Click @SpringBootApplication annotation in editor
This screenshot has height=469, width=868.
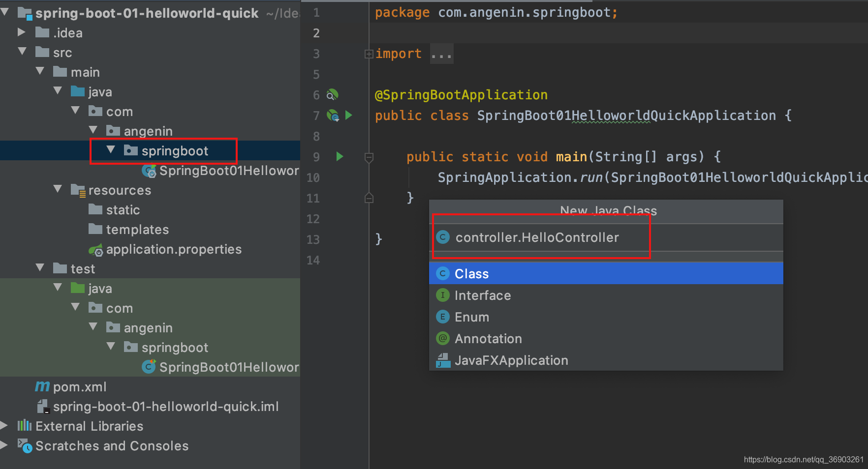click(x=461, y=95)
